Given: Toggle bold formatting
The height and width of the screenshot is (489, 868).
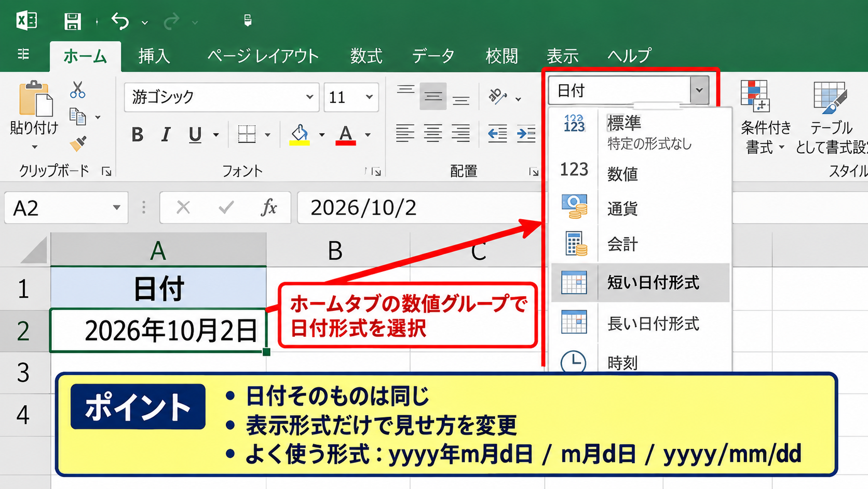Looking at the screenshot, I should pyautogui.click(x=137, y=135).
